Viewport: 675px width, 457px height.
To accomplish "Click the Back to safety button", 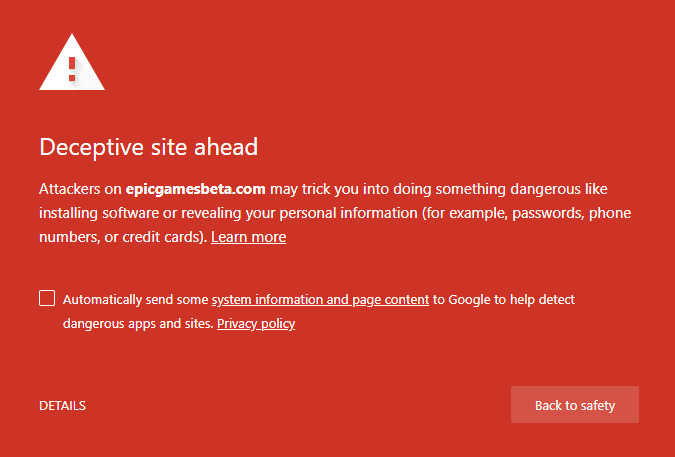I will 575,405.
